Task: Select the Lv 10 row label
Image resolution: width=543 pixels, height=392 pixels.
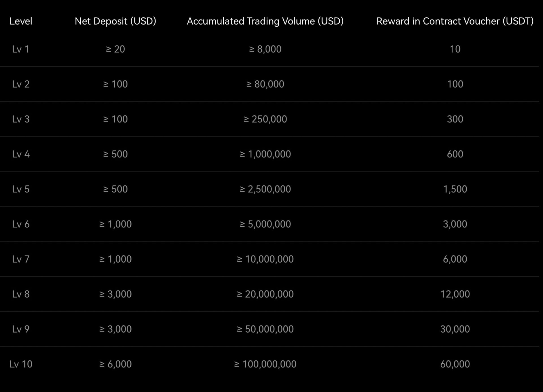Action: [21, 364]
